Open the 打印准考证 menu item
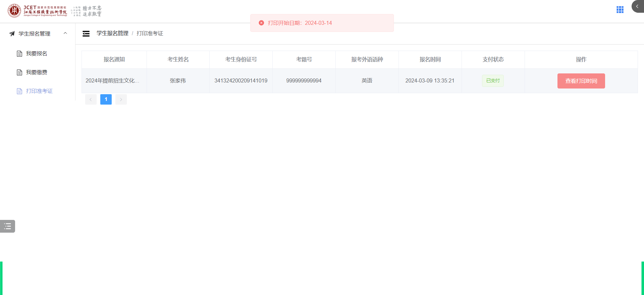This screenshot has width=644, height=295. tap(39, 91)
